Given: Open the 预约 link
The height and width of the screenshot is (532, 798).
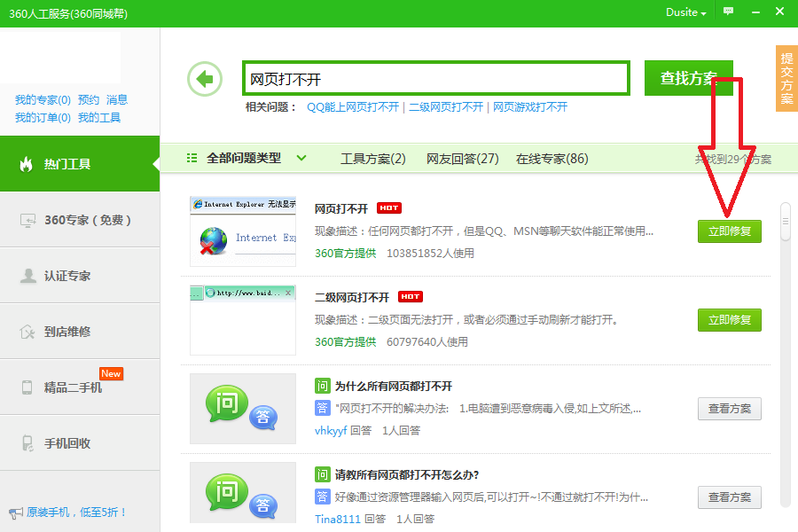Looking at the screenshot, I should [89, 100].
